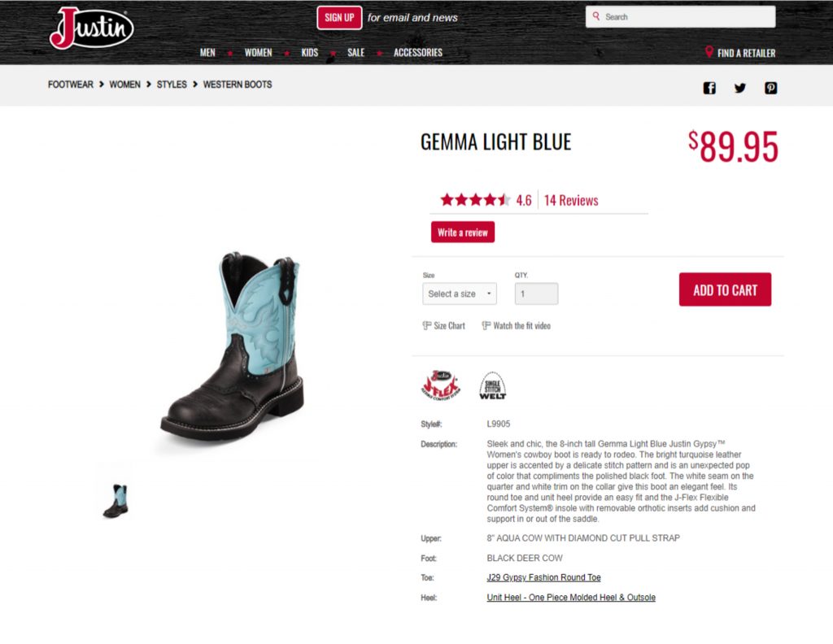Select the small boot thumbnail image
The width and height of the screenshot is (833, 644).
[116, 501]
